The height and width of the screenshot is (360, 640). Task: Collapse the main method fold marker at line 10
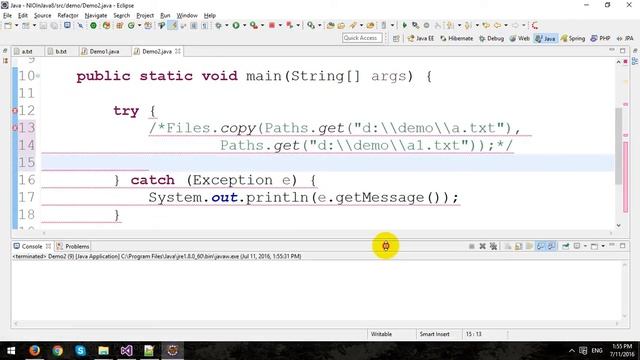38,76
